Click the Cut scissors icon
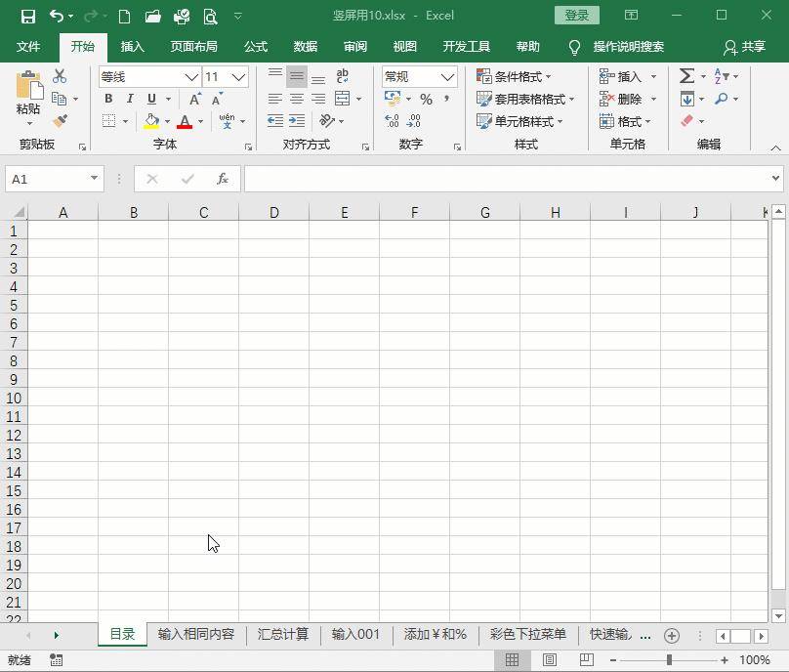The image size is (789, 672). click(x=60, y=76)
